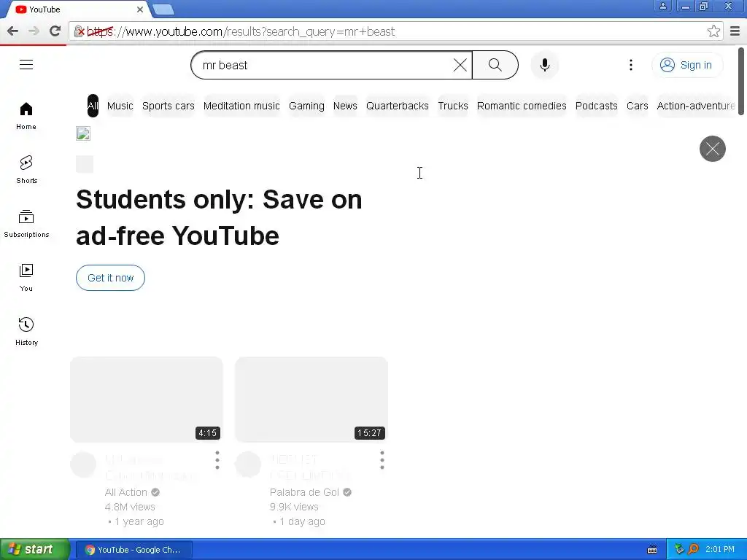Click the page vertical scrollbar
The height and width of the screenshot is (560, 747).
(x=741, y=81)
